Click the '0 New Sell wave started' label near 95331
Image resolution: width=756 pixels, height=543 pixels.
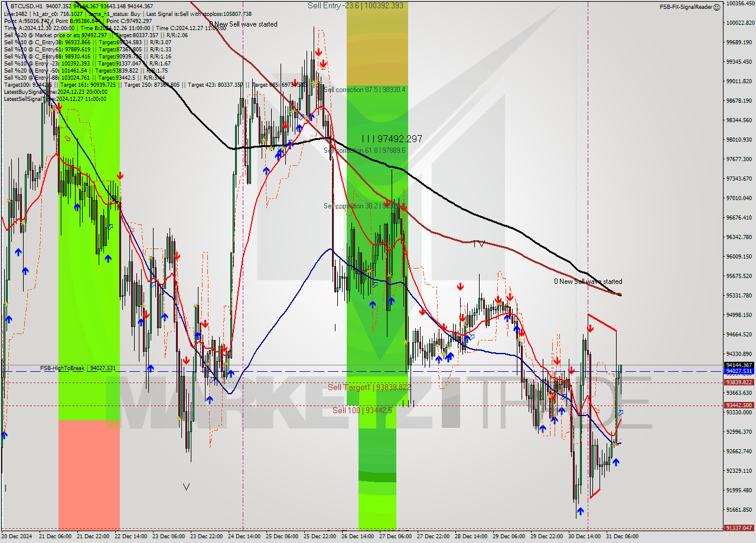588,282
